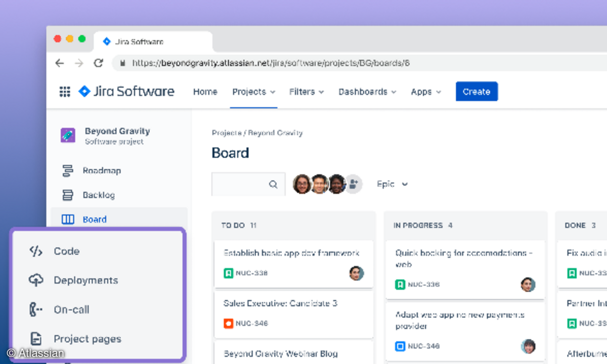
Task: Click the add people icon beside avatars
Action: pyautogui.click(x=354, y=184)
